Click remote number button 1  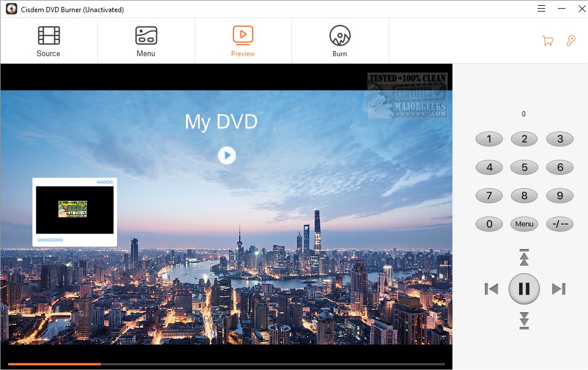[489, 139]
